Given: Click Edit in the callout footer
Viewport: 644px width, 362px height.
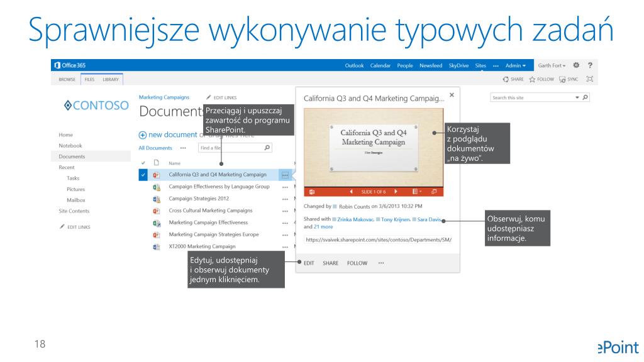Looking at the screenshot, I should (x=309, y=263).
